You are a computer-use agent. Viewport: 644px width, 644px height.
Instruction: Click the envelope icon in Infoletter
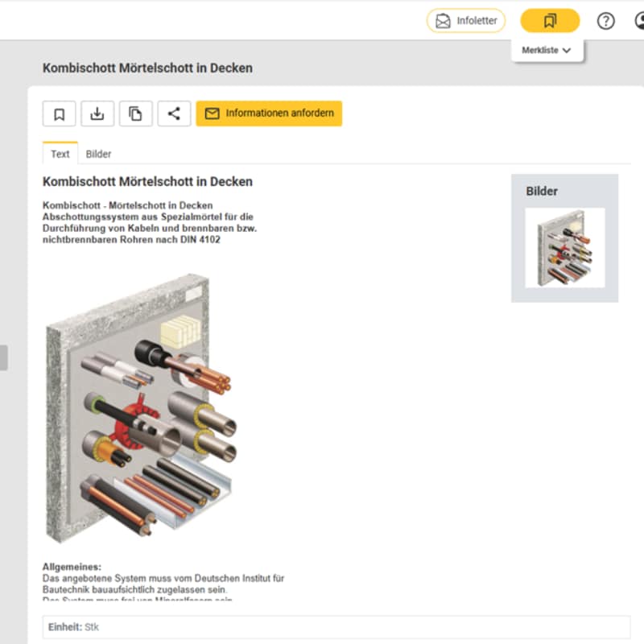pos(443,21)
